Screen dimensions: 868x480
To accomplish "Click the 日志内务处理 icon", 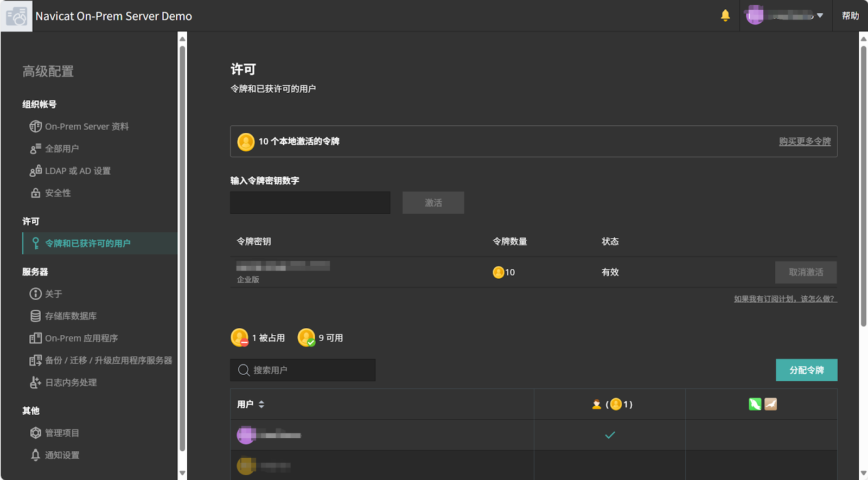I will point(35,383).
